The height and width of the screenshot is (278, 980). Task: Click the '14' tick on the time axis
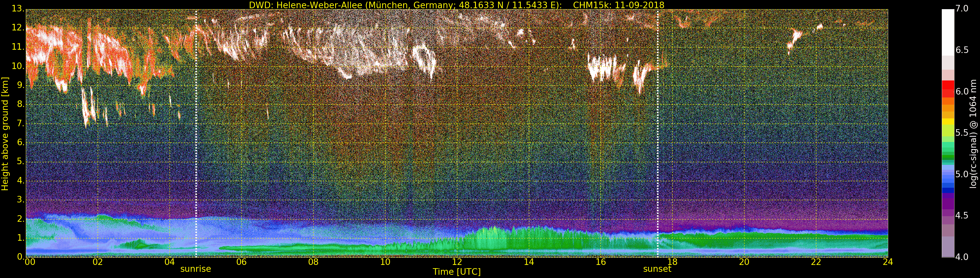point(529,262)
